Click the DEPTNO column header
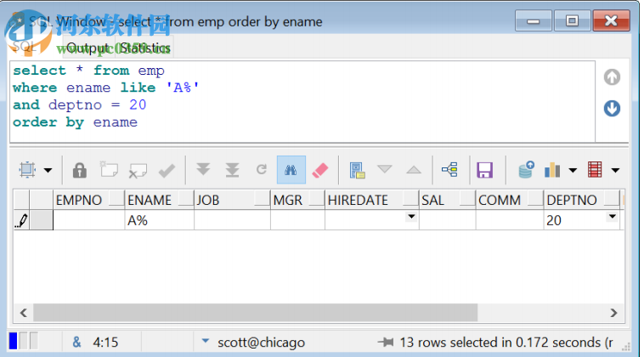This screenshot has width=644, height=357. pos(582,200)
